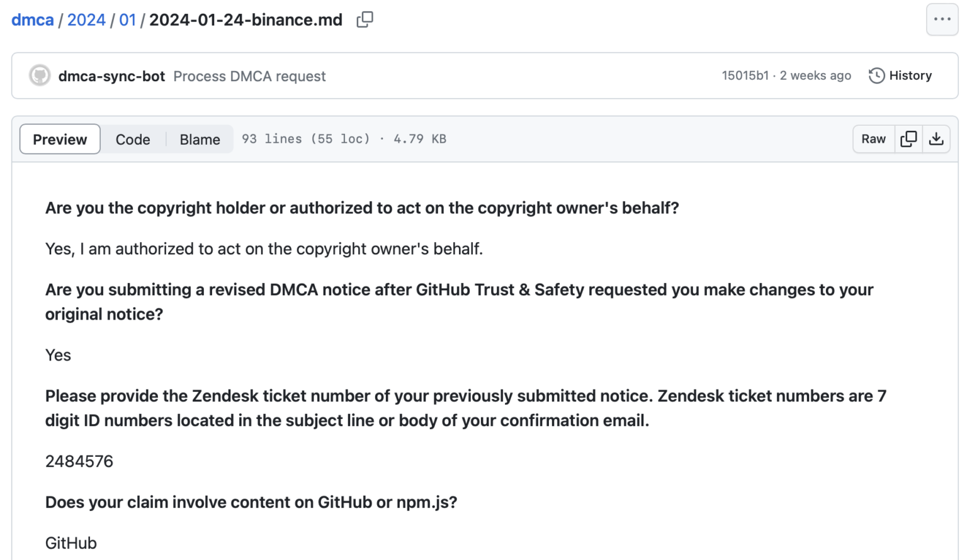Click the dmca-sync-bot avatar image

(x=40, y=76)
